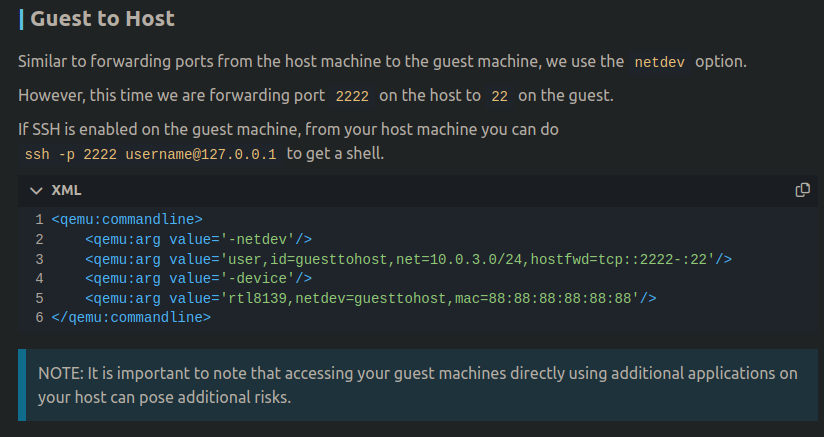Copy the XML code block contents
Screen dimensions: 824x437
[x=802, y=190]
